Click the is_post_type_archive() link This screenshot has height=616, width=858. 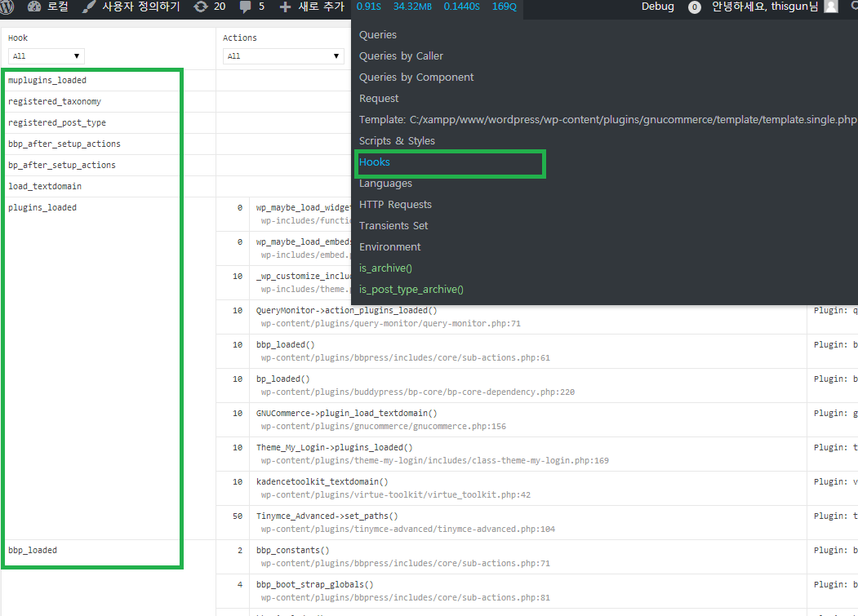click(x=411, y=290)
